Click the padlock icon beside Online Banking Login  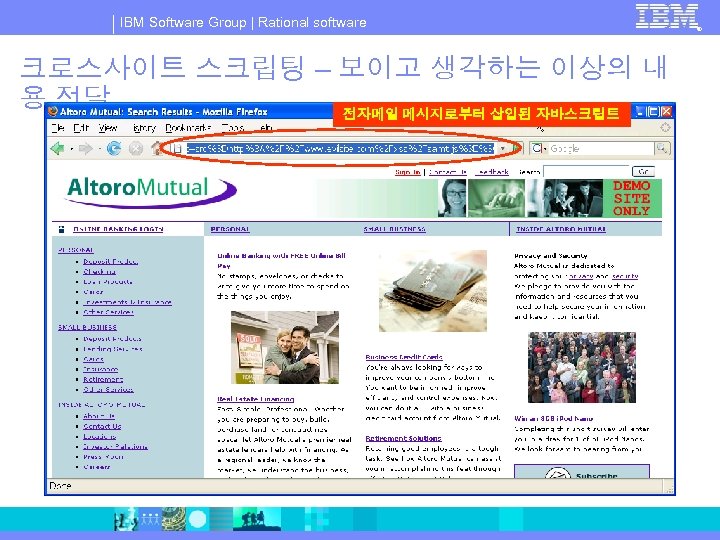click(62, 229)
